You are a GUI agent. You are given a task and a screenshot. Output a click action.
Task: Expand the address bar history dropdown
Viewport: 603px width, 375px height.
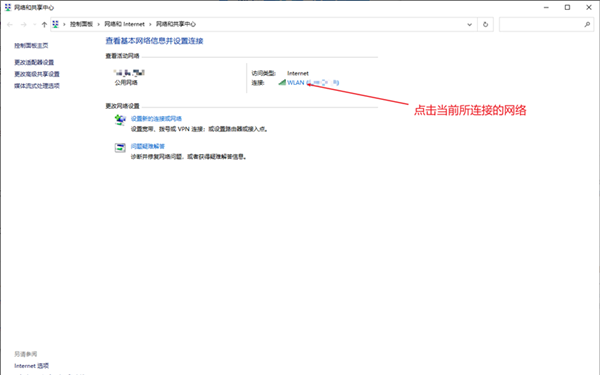tap(470, 24)
